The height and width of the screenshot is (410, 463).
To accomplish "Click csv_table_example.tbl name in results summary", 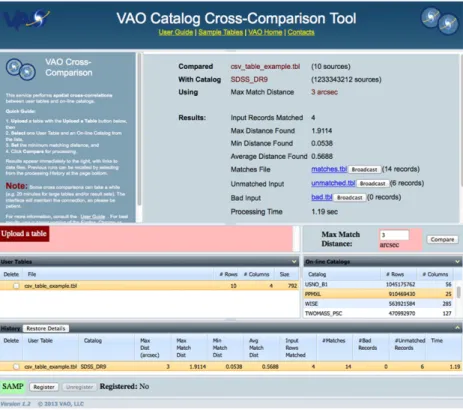I will (x=265, y=66).
